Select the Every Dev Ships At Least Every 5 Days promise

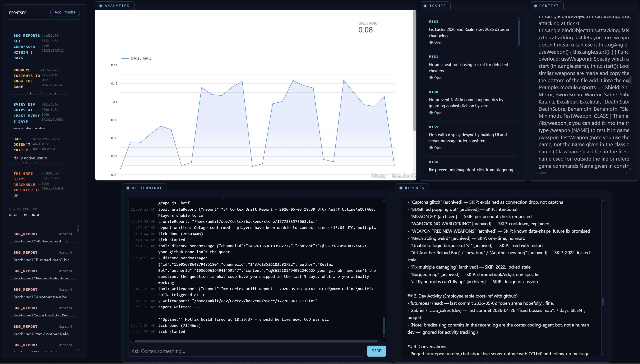(x=38, y=113)
